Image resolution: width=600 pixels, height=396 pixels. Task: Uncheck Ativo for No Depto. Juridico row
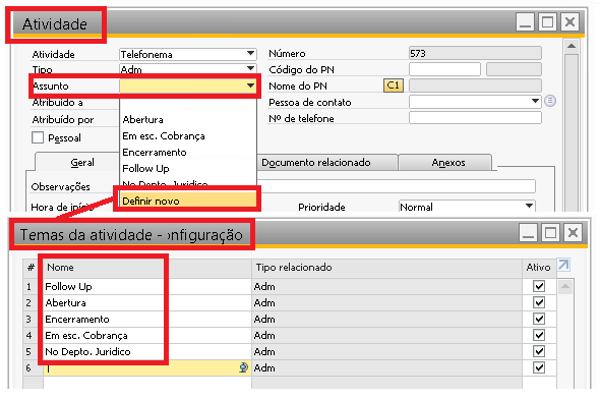(539, 351)
